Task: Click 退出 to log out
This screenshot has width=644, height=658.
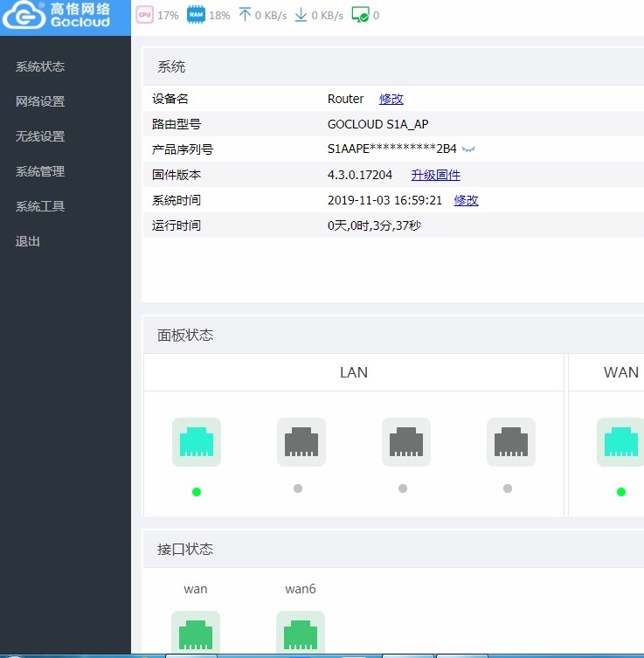Action: click(28, 241)
